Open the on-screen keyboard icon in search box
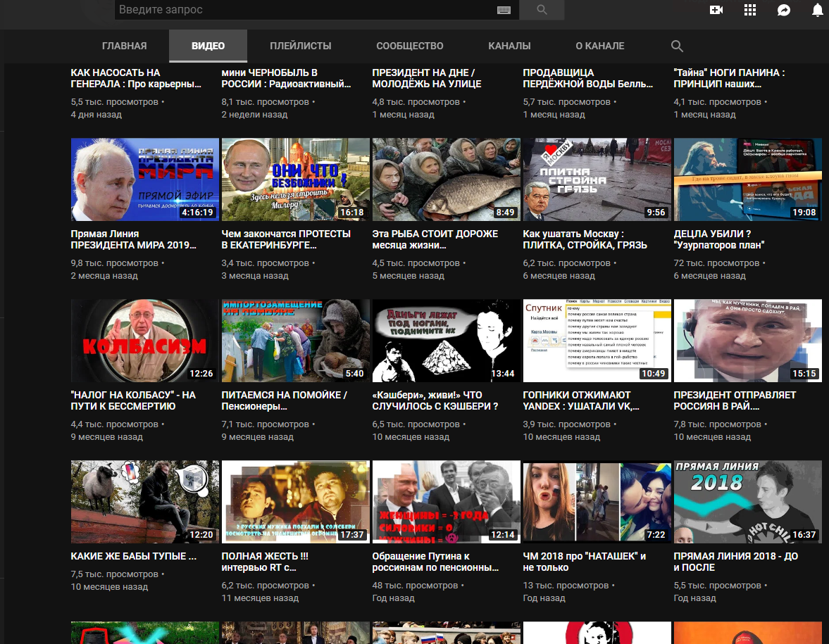This screenshot has width=829, height=644. [x=504, y=10]
